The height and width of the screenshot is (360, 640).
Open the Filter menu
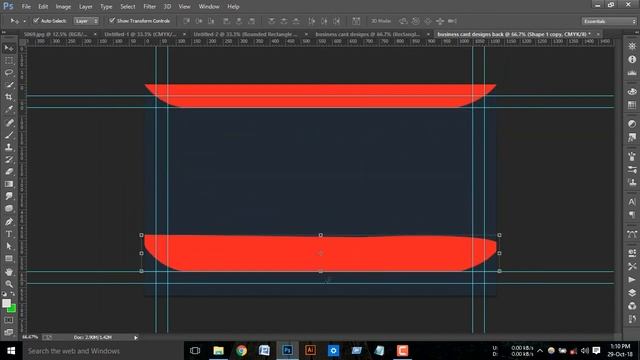(149, 7)
